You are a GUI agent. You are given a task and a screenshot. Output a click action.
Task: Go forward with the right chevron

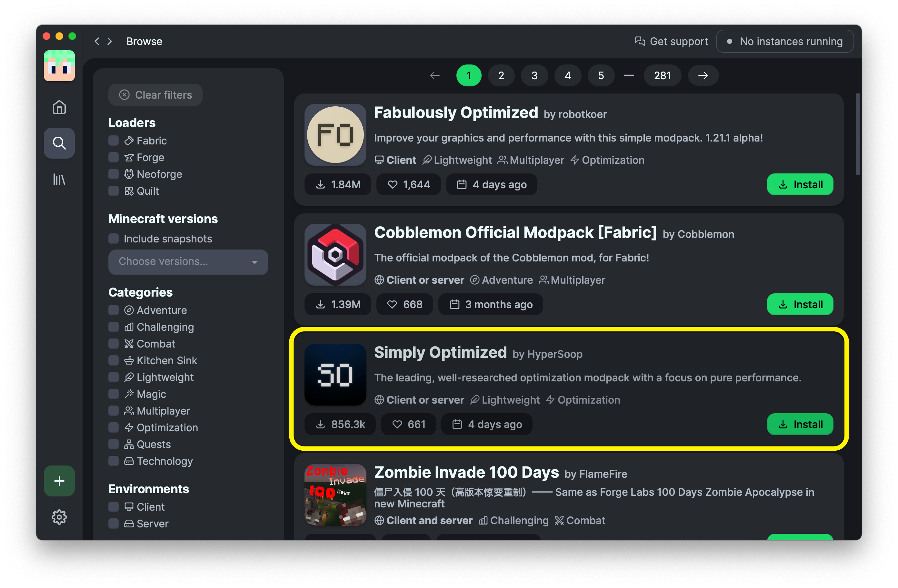pos(109,41)
